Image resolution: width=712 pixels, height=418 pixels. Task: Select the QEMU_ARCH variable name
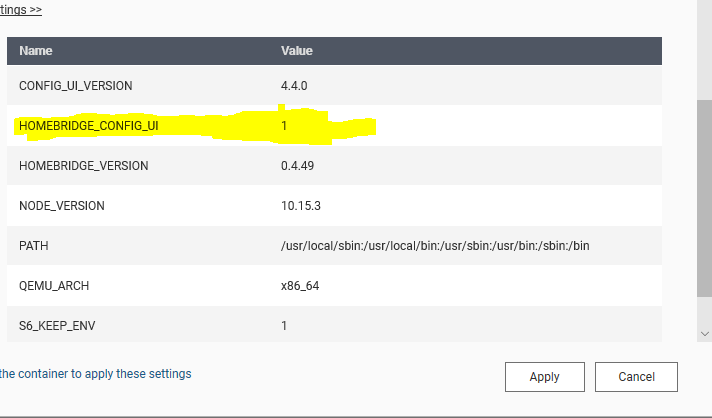54,286
